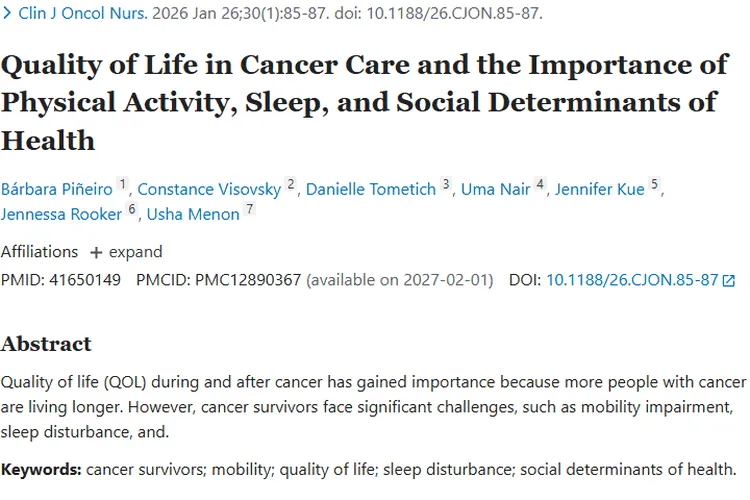This screenshot has width=750, height=500.
Task: Expand the Affiliations section
Action: tap(135, 252)
